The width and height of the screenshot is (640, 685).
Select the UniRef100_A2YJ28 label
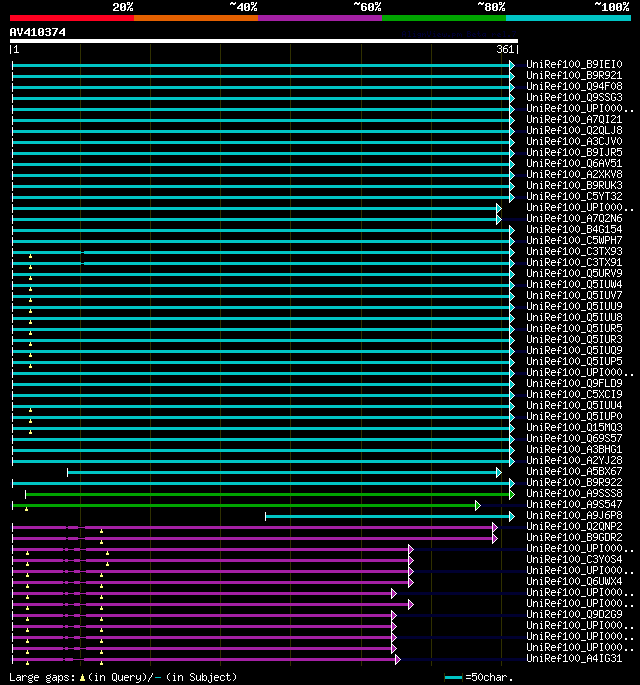(574, 460)
